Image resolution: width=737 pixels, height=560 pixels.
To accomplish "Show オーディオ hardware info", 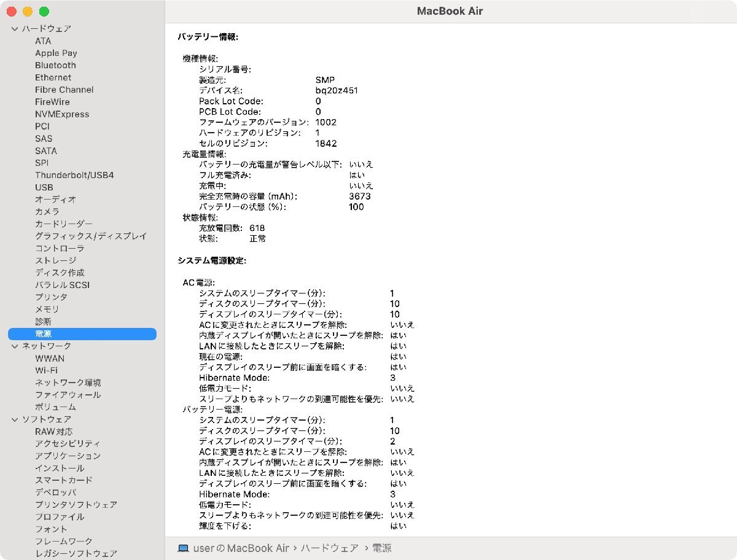I will tap(55, 200).
